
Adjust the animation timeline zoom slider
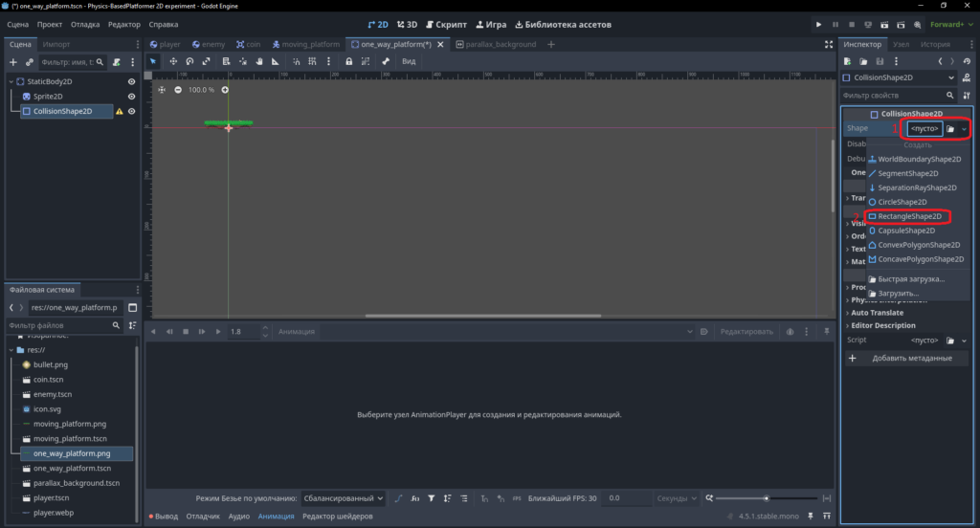(767, 498)
